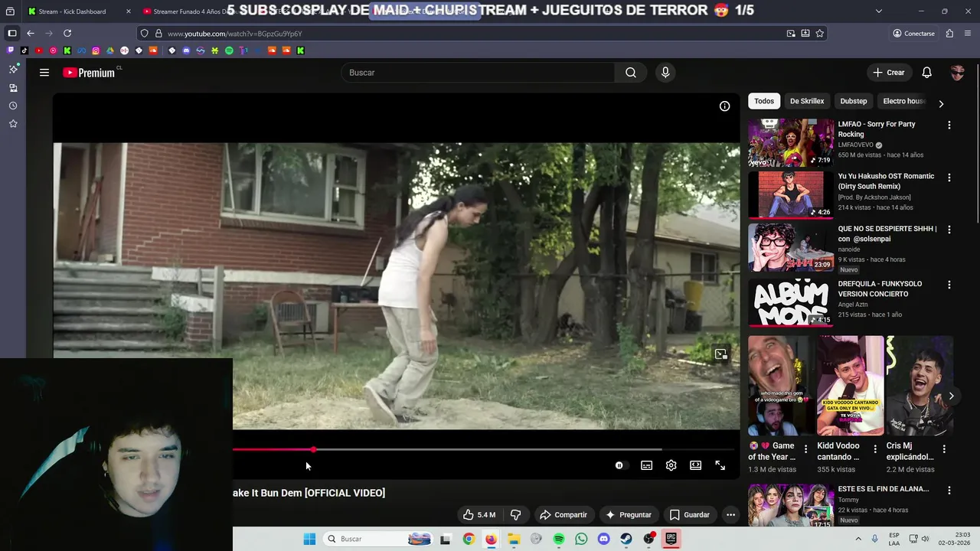Click the Crear button
980x551 pixels.
click(889, 73)
